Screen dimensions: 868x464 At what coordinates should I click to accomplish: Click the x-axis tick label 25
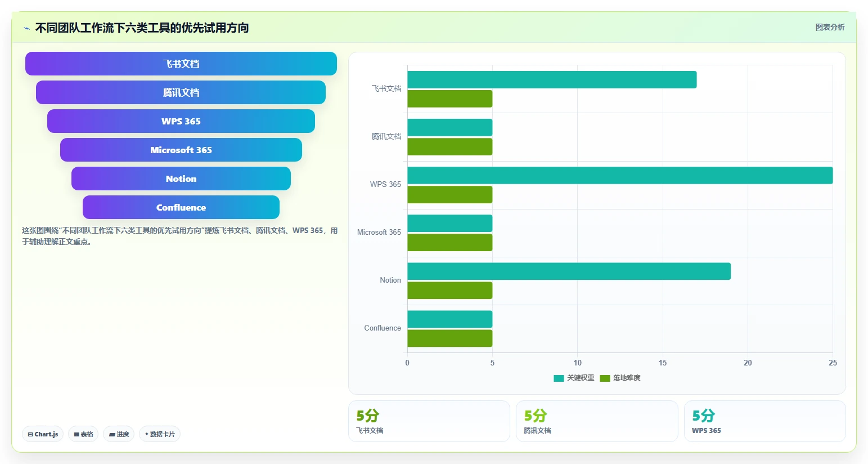(833, 363)
